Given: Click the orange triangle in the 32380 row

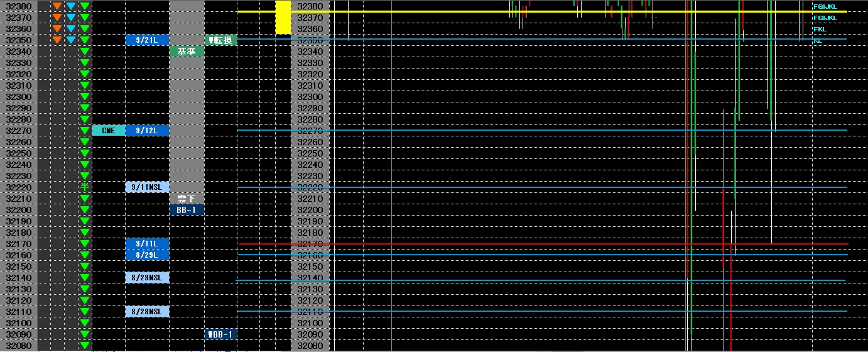Looking at the screenshot, I should point(57,6).
